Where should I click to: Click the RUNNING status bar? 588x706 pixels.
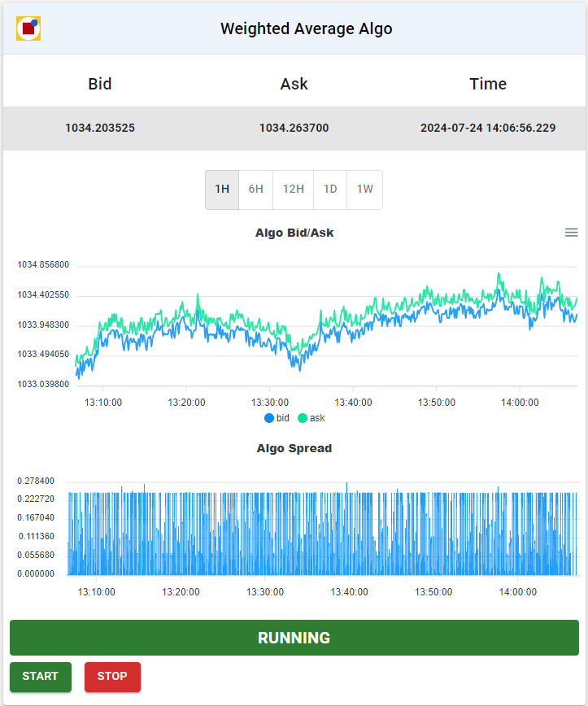[x=294, y=638]
